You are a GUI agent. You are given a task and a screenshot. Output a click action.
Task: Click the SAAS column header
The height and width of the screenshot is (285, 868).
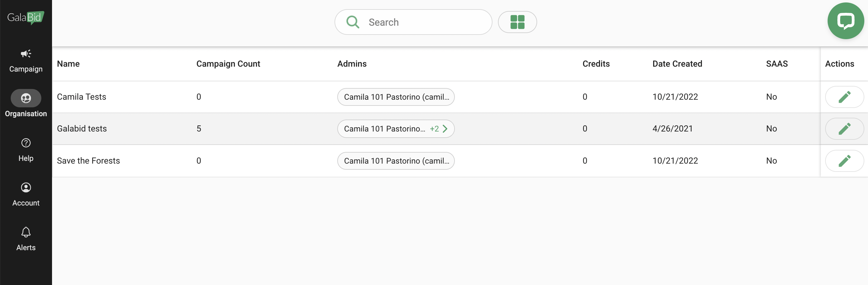(777, 64)
